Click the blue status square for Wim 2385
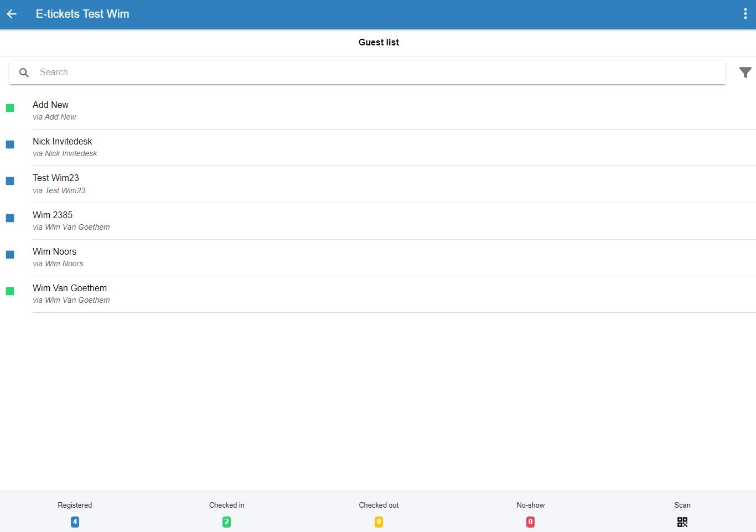 [x=10, y=218]
